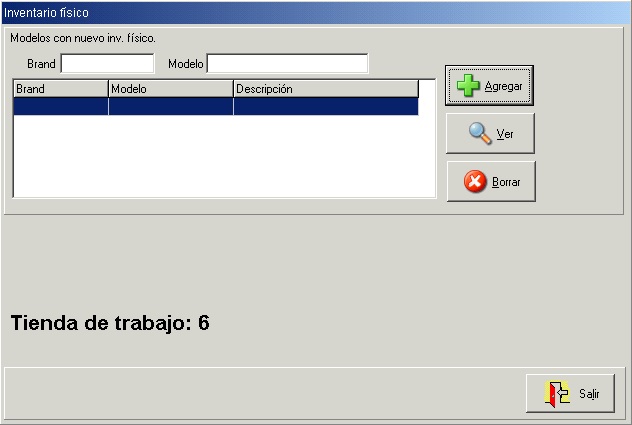Open the selected model using Ver text

pyautogui.click(x=505, y=133)
